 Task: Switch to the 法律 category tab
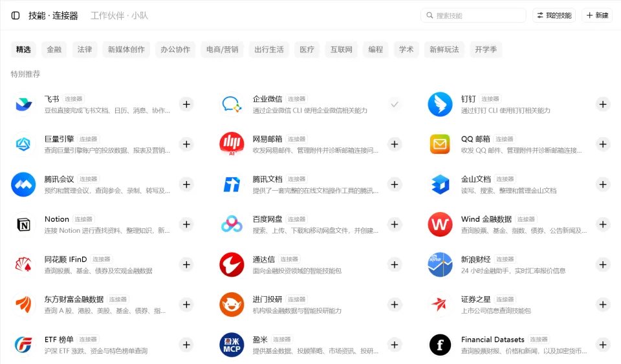click(x=85, y=49)
